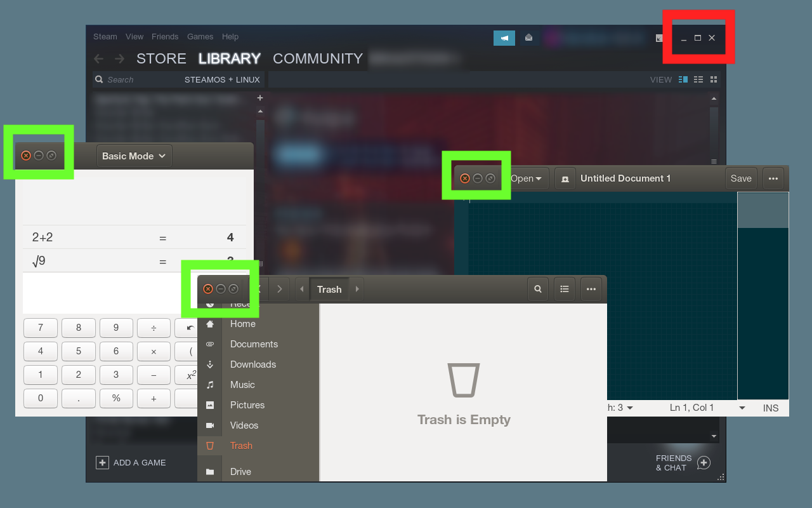Open the file manager's three-dots menu
The image size is (812, 508).
(591, 290)
